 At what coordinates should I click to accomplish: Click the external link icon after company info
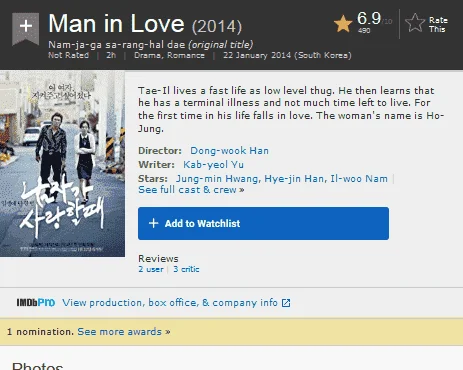coord(286,303)
